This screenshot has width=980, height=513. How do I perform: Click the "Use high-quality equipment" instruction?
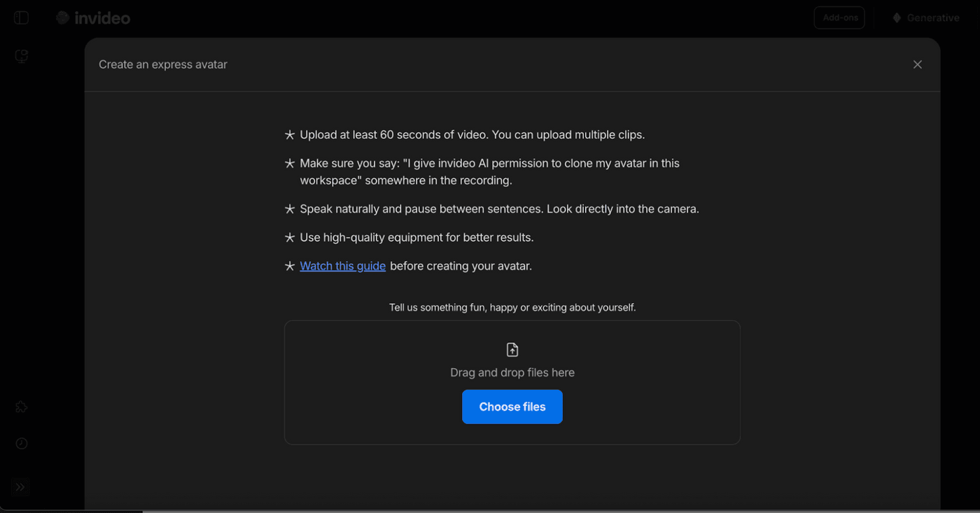point(416,237)
